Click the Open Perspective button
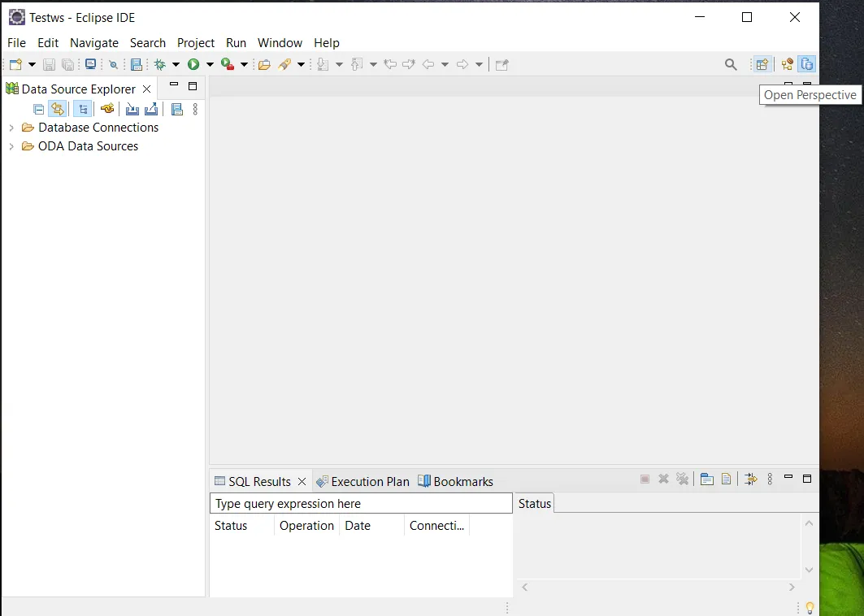Screen dimensions: 864x616 coord(762,64)
